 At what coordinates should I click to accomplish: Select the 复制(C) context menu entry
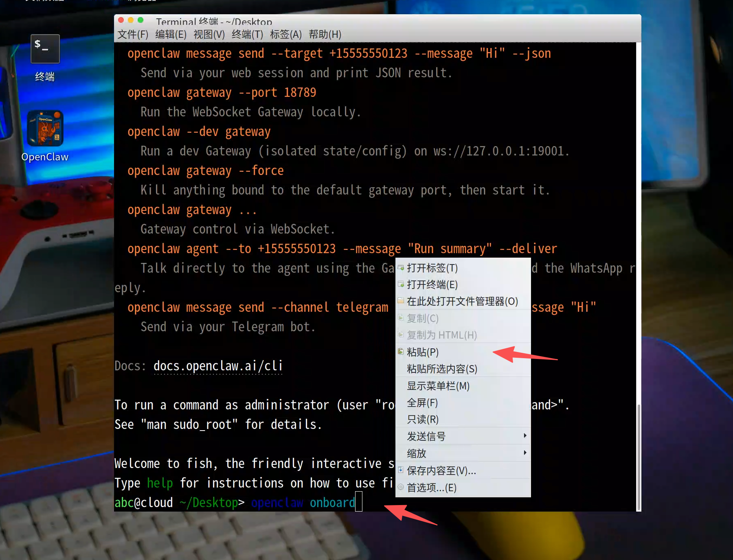pyautogui.click(x=463, y=318)
